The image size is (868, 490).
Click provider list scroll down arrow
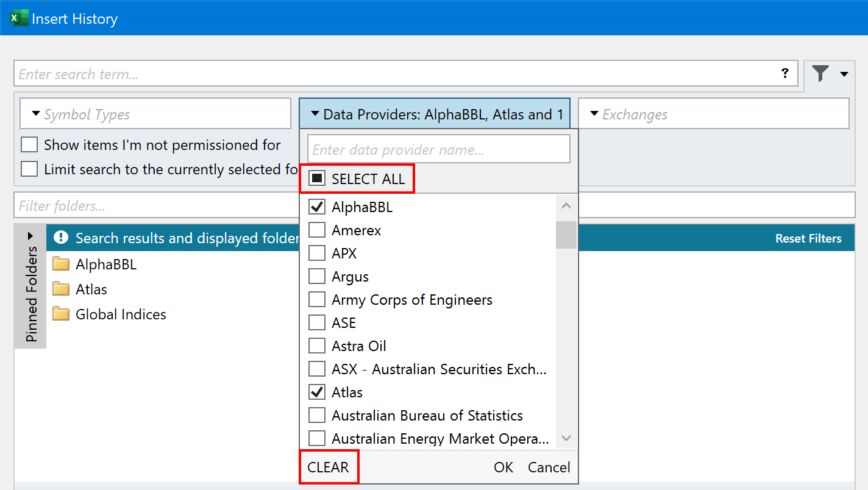pyautogui.click(x=566, y=438)
